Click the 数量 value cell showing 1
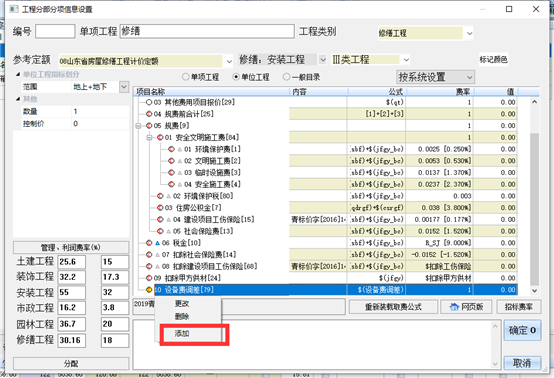Screen dimensions: 554x378 click(x=100, y=111)
